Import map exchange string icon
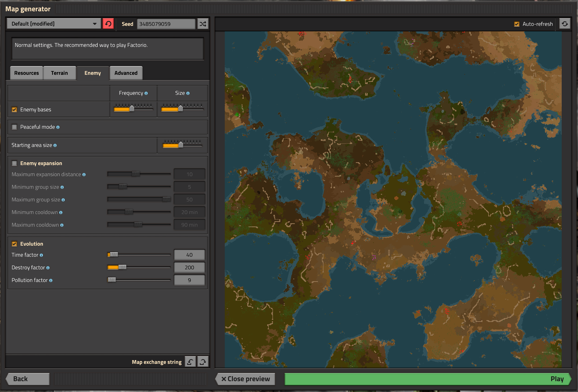 pyautogui.click(x=190, y=362)
